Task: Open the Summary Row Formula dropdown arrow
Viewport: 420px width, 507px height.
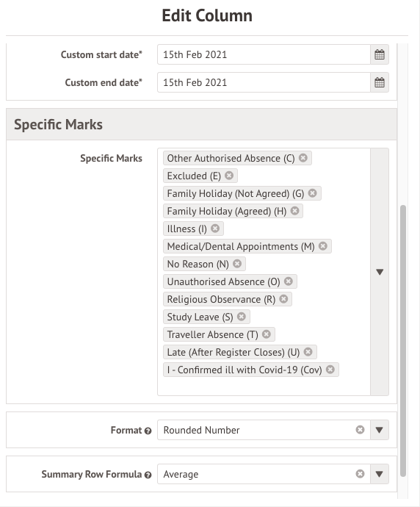Action: pyautogui.click(x=380, y=474)
